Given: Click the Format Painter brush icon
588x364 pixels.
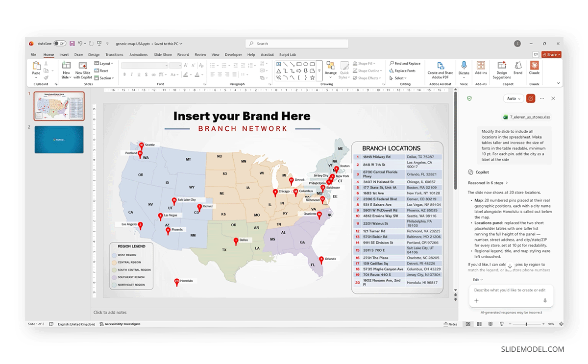Looking at the screenshot, I should (46, 77).
